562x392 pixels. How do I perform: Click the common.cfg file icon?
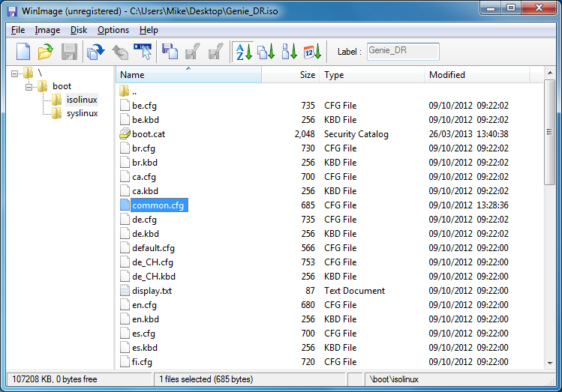125,205
